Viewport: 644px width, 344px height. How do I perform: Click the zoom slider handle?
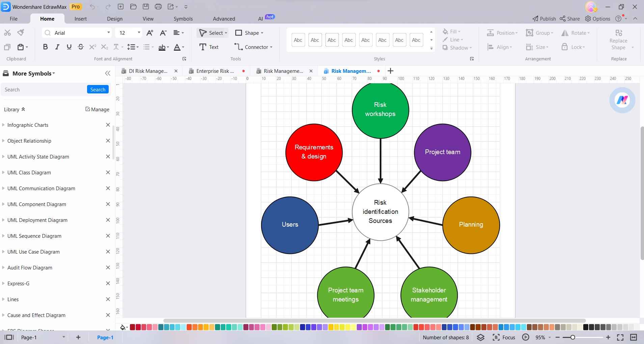tap(573, 337)
